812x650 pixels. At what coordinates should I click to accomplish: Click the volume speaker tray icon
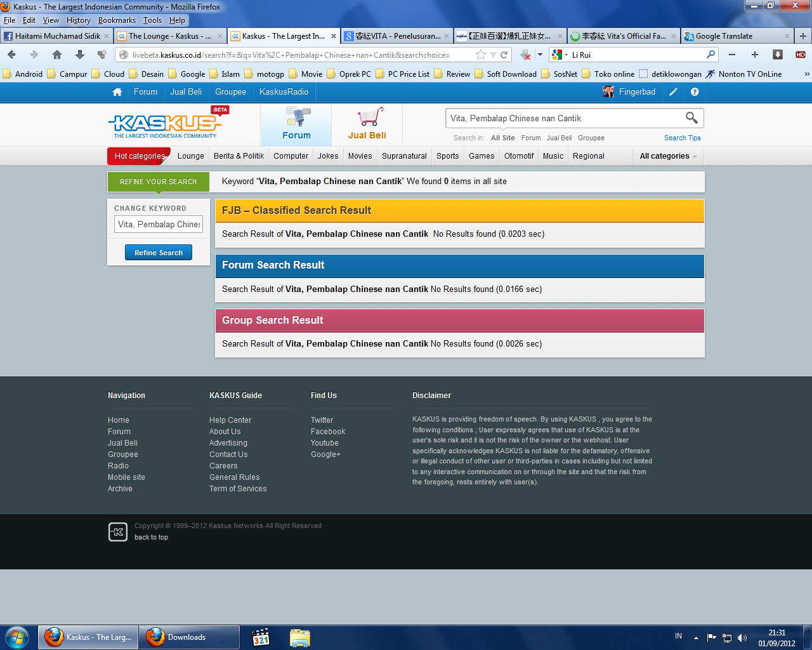pos(742,637)
